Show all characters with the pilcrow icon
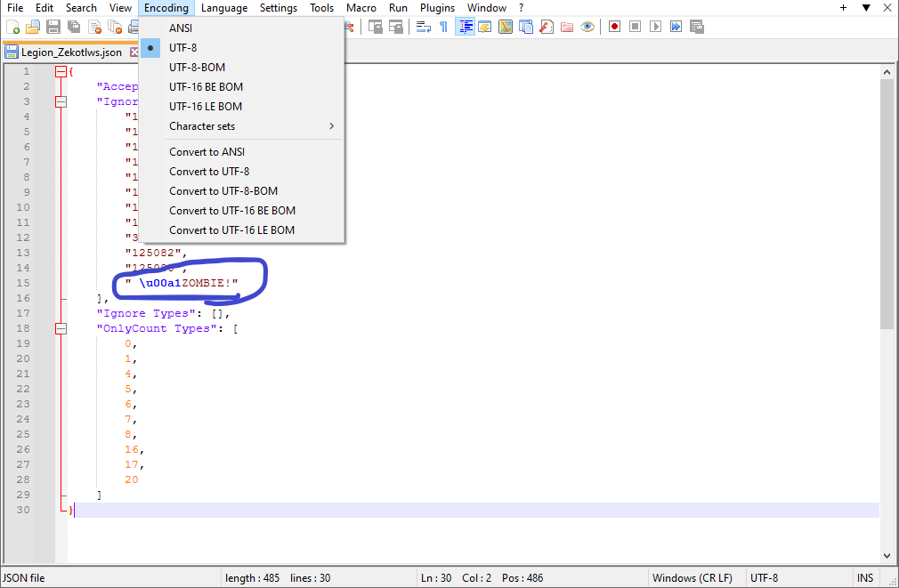 coord(443,27)
